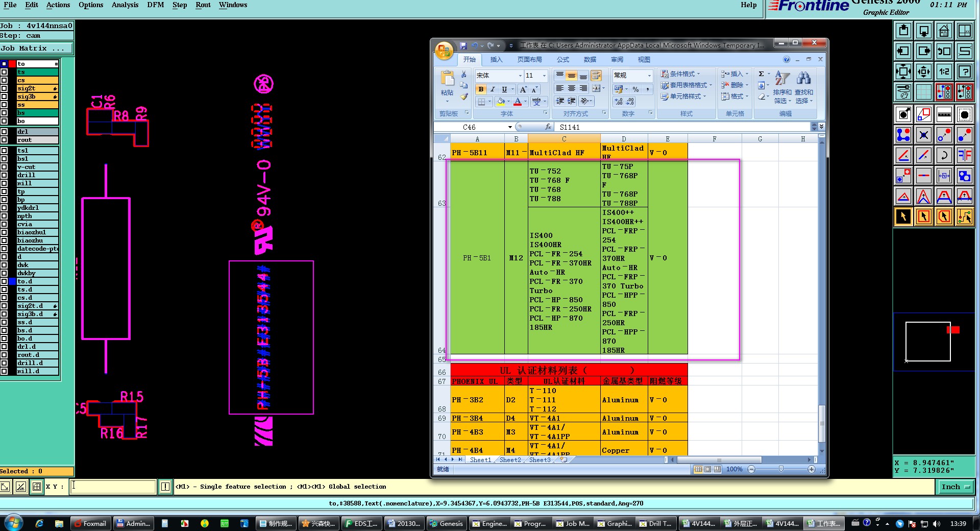Viewport: 980px width, 531px height.
Task: Click the Home view icon in Genesis
Action: (944, 31)
